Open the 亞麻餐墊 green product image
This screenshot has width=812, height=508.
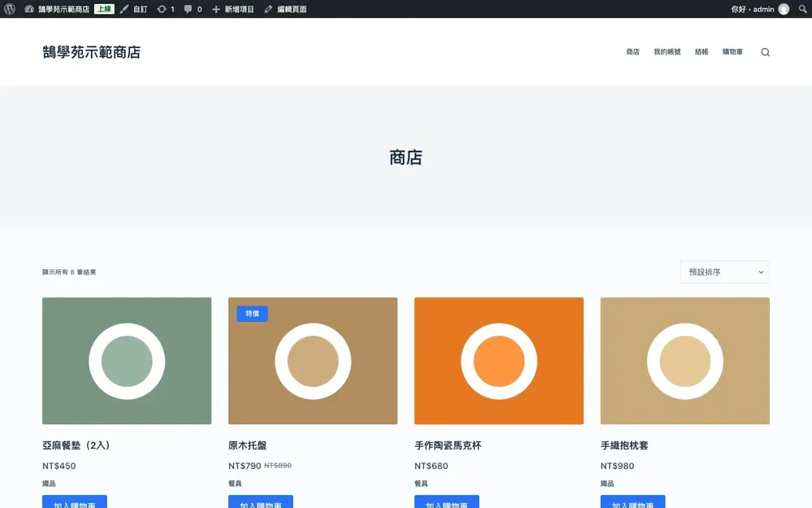pos(127,361)
